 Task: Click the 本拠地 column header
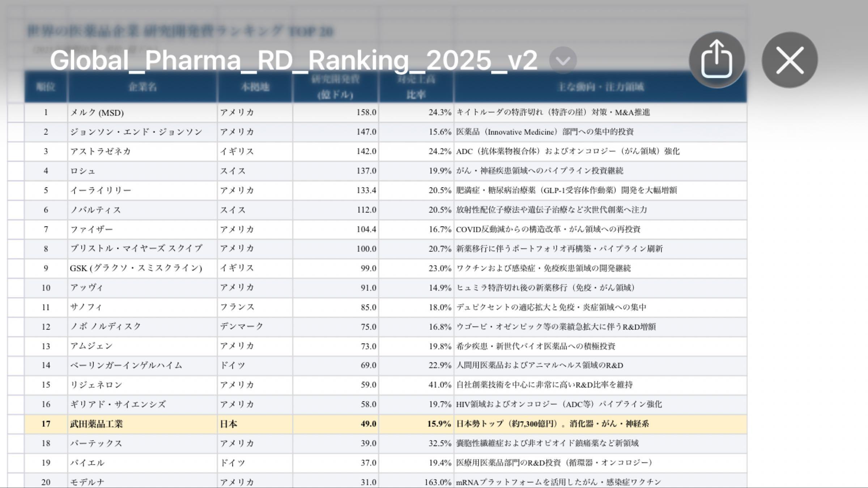255,87
